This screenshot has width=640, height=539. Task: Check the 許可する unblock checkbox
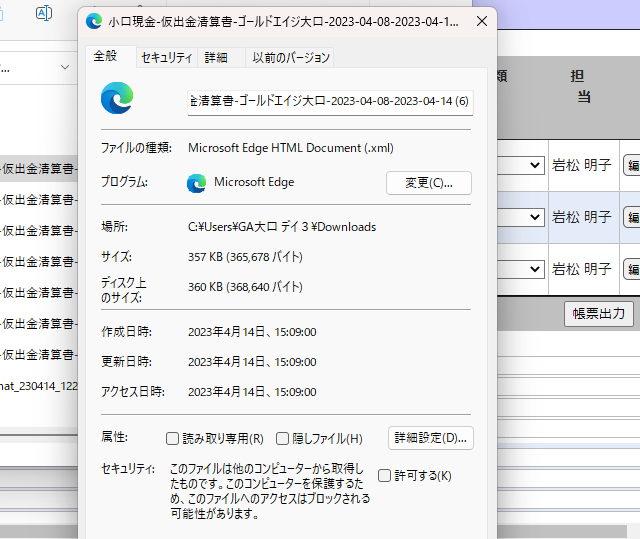(x=385, y=475)
